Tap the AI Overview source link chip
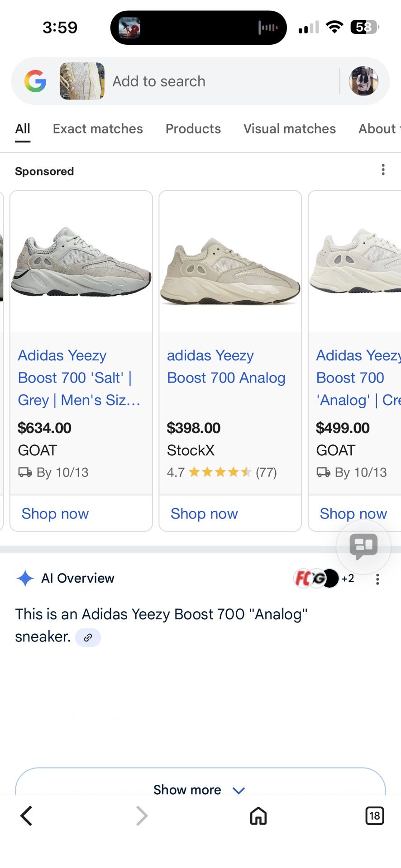The image size is (401, 868). [x=88, y=637]
